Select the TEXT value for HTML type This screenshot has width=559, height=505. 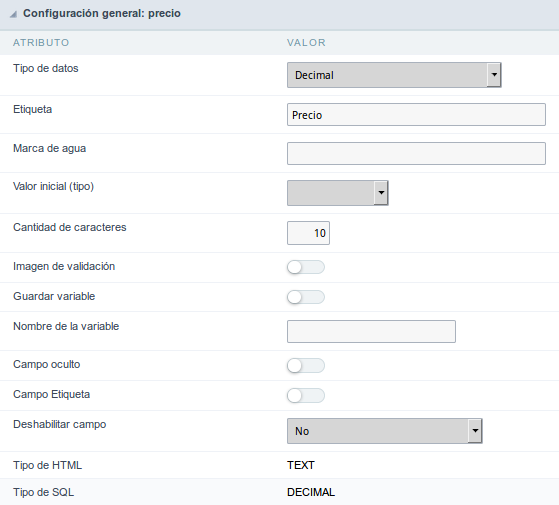point(301,465)
